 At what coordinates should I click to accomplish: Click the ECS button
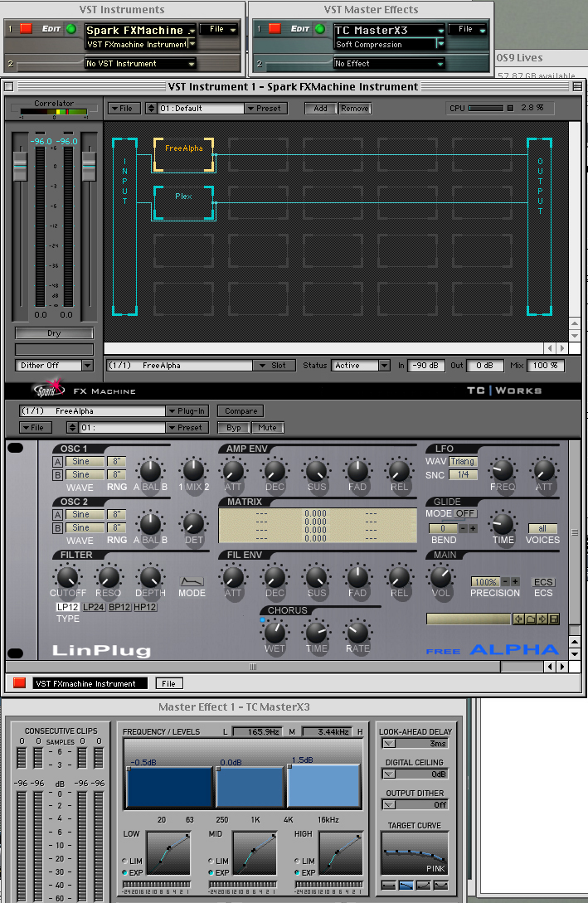(x=543, y=582)
